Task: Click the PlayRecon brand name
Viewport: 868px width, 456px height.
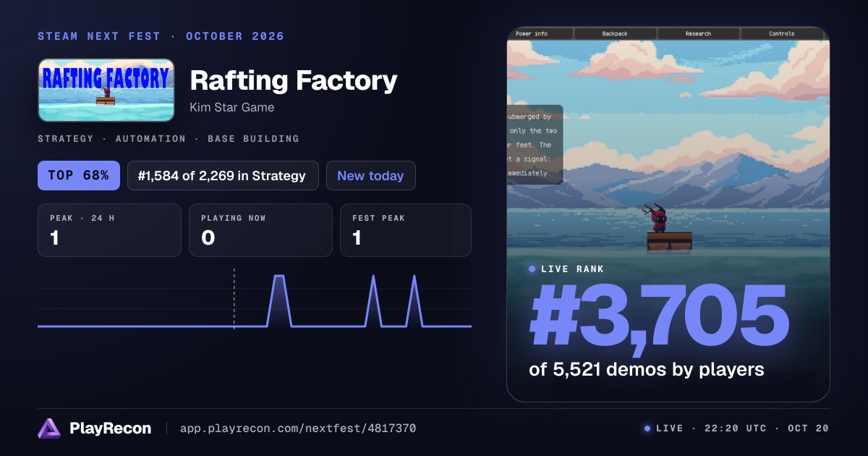Action: pos(111,428)
